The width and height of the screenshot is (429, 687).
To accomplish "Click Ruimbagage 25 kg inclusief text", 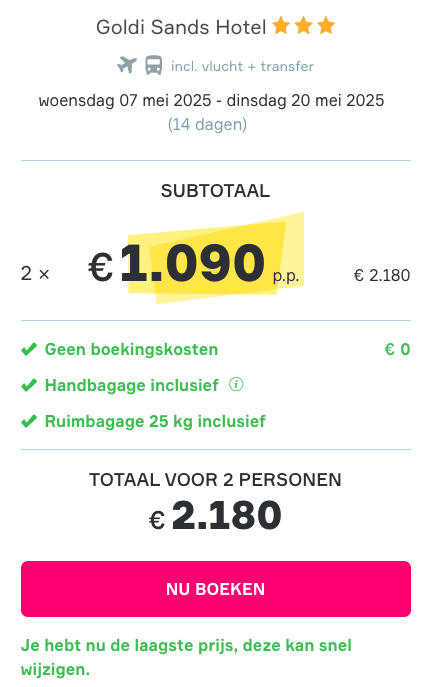I will point(156,421).
